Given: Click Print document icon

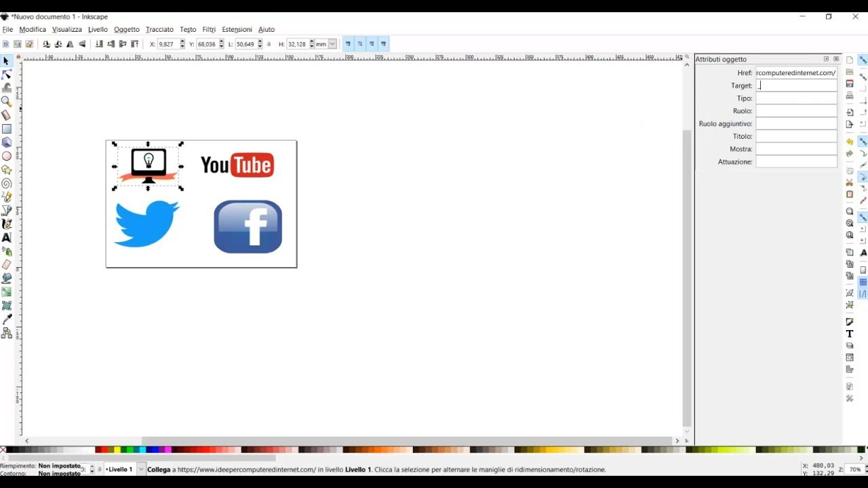Looking at the screenshot, I should (850, 96).
